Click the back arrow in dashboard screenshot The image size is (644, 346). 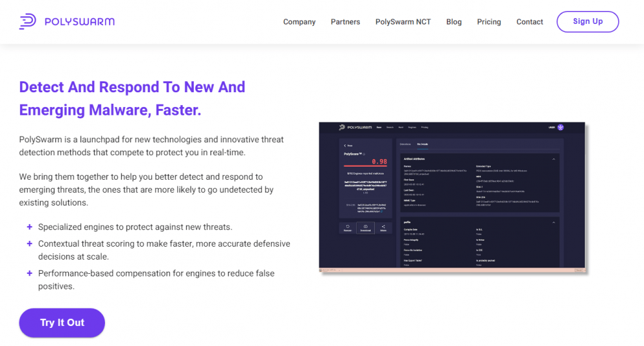tap(345, 146)
